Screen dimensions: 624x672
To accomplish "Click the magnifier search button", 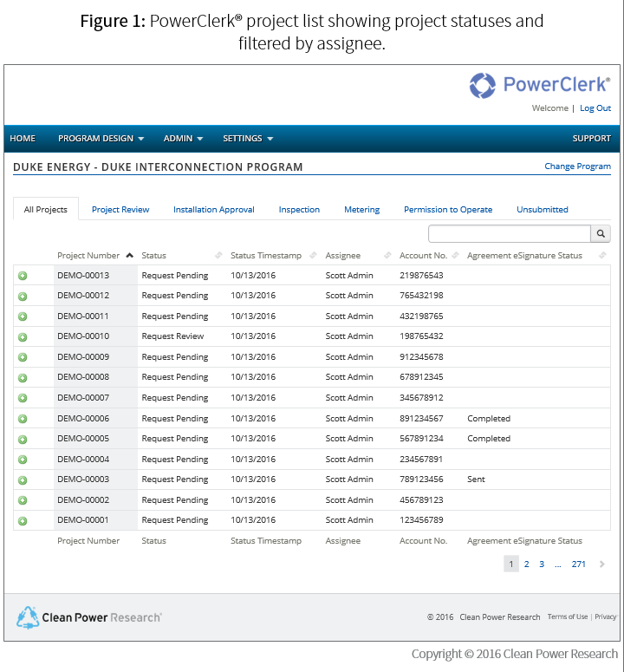I will [x=601, y=234].
